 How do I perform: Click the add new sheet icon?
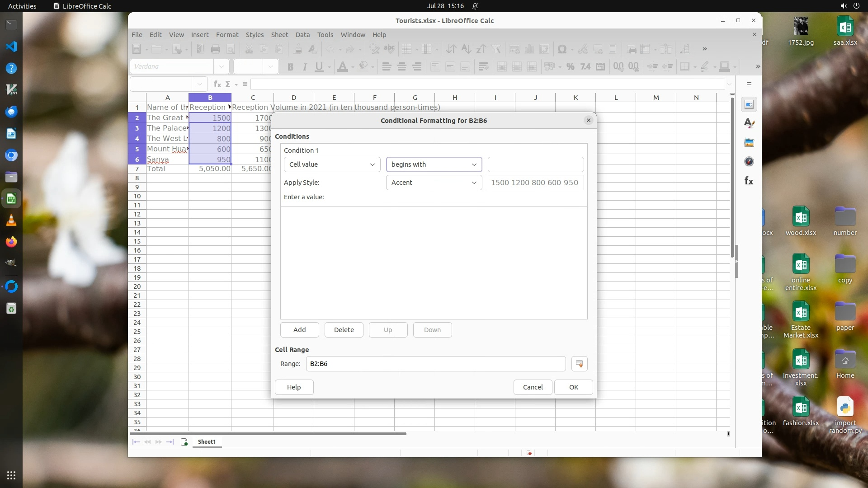pyautogui.click(x=184, y=442)
